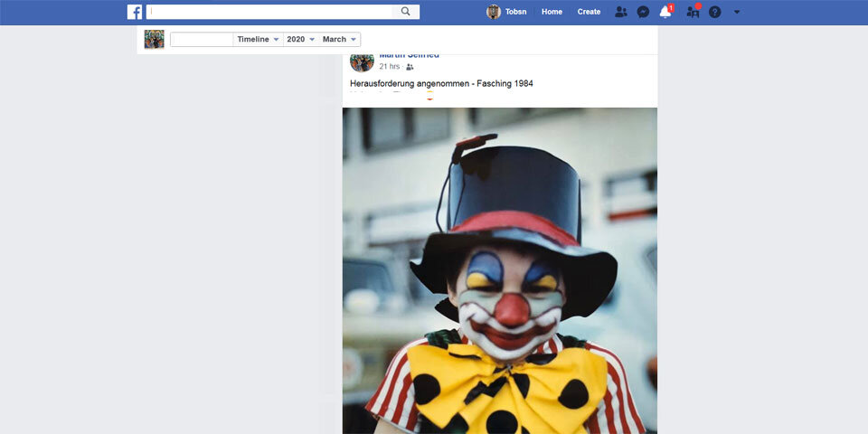The height and width of the screenshot is (434, 868).
Task: Open the clown photo in the post
Action: (x=500, y=270)
